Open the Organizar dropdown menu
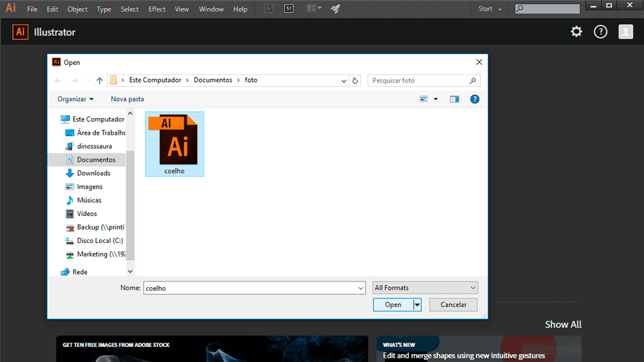The image size is (644, 362). coord(76,99)
